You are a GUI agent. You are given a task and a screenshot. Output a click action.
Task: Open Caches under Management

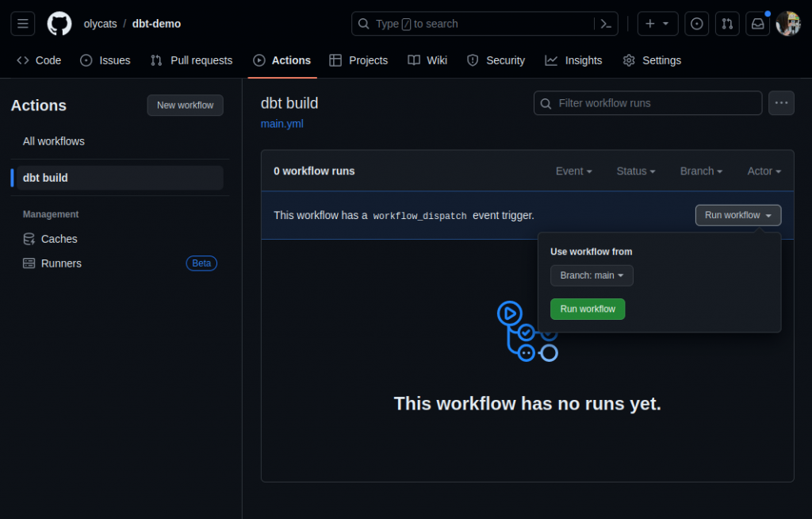[121, 239]
